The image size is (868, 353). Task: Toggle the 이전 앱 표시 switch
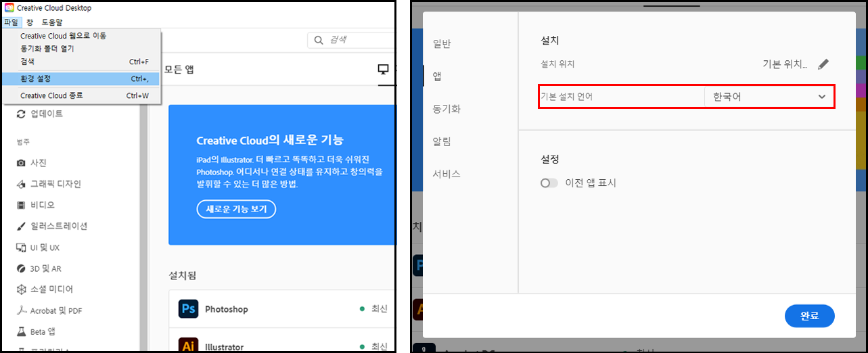(549, 183)
